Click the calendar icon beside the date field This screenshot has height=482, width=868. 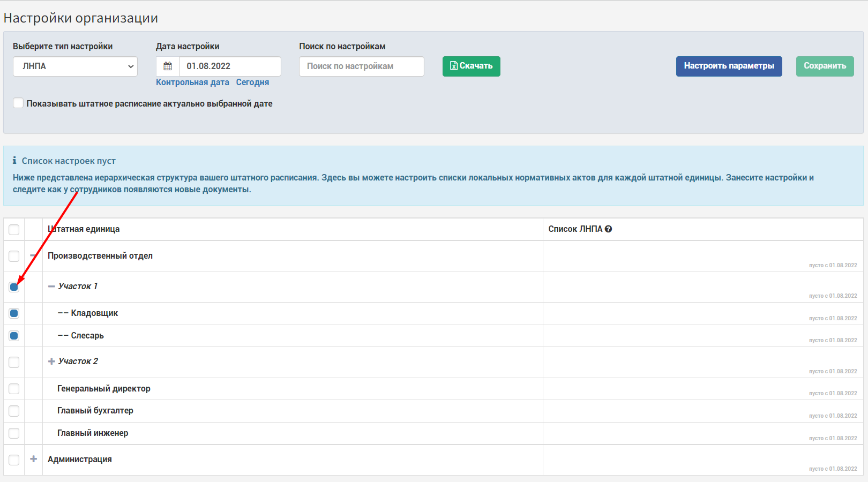pyautogui.click(x=168, y=66)
